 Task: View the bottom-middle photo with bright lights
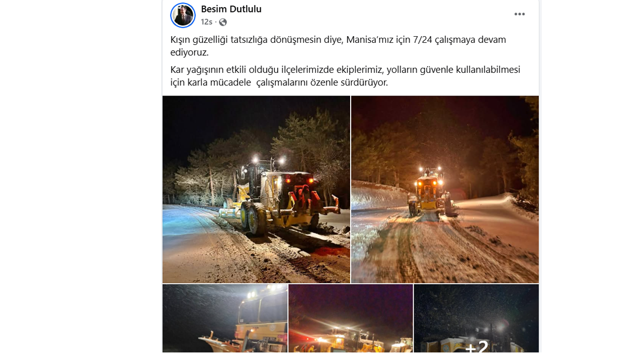[x=351, y=318]
